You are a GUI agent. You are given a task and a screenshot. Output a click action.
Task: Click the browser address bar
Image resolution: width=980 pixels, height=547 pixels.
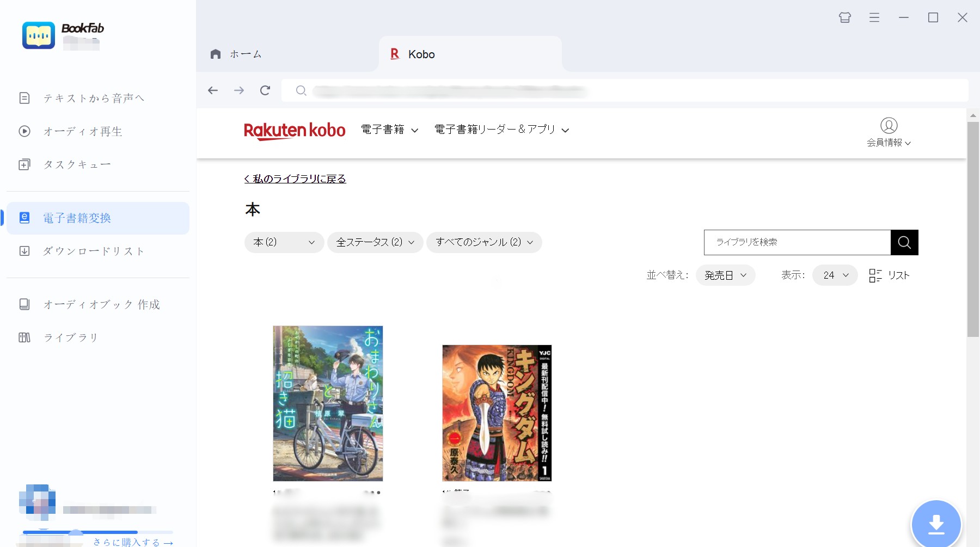pos(624,90)
